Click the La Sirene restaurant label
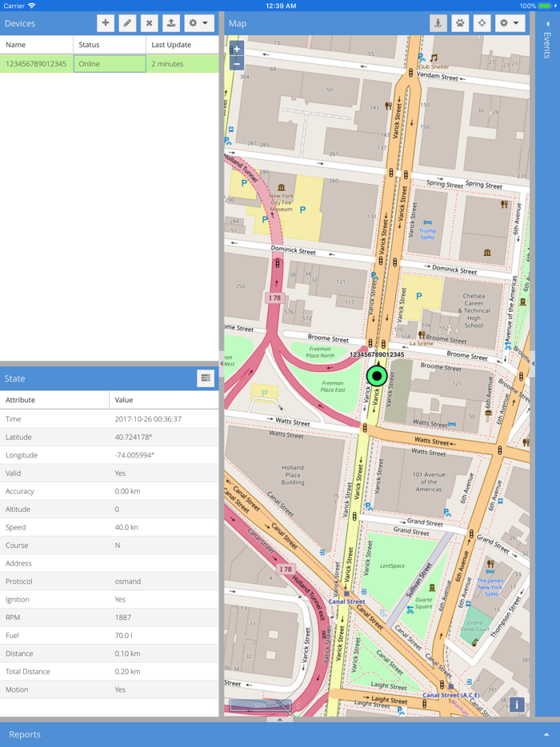 pyautogui.click(x=422, y=343)
